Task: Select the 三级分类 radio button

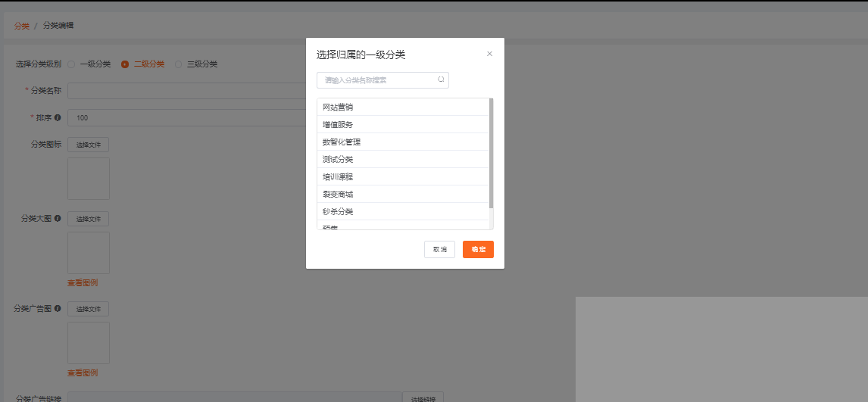Action: (x=179, y=64)
